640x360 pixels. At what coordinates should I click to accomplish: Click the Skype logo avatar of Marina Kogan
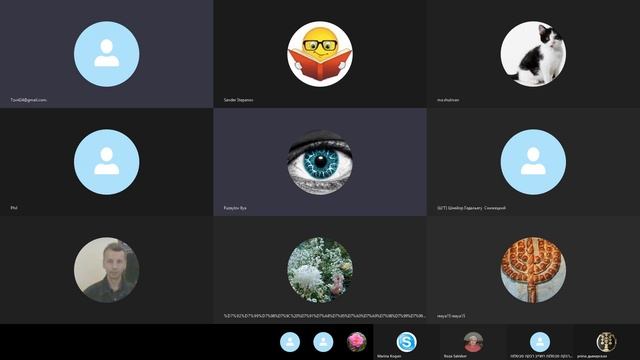(x=407, y=342)
